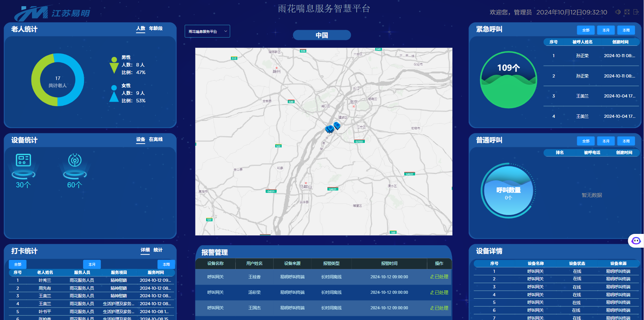This screenshot has height=320, width=644.
Task: Select 周先有 row in 打卡统计
Action: click(92, 288)
